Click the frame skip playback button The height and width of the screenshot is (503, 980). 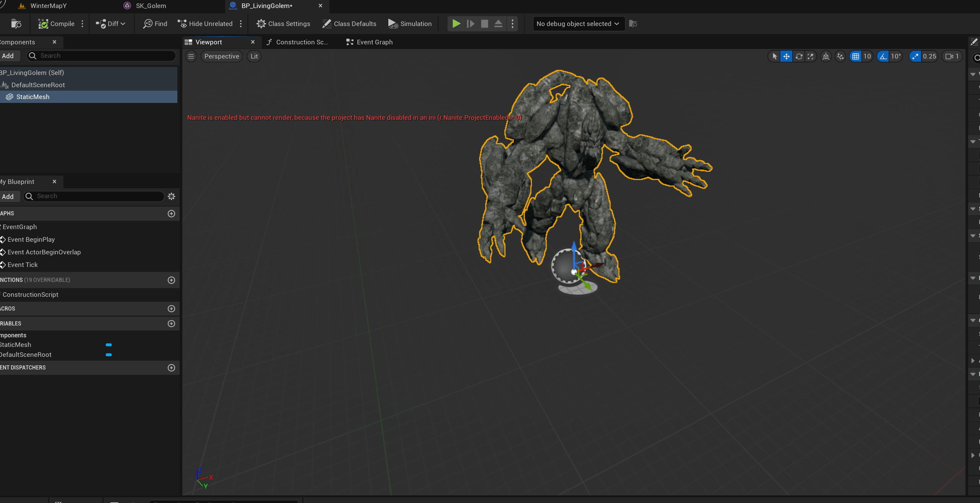(x=471, y=24)
